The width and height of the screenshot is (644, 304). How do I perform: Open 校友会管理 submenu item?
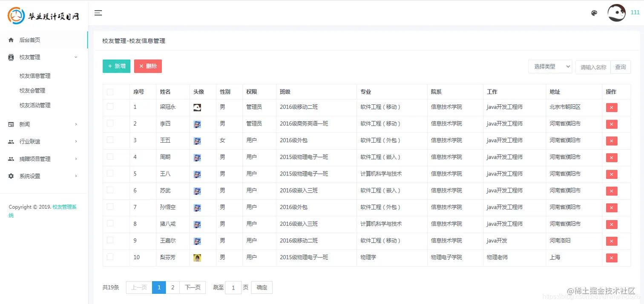pos(32,91)
